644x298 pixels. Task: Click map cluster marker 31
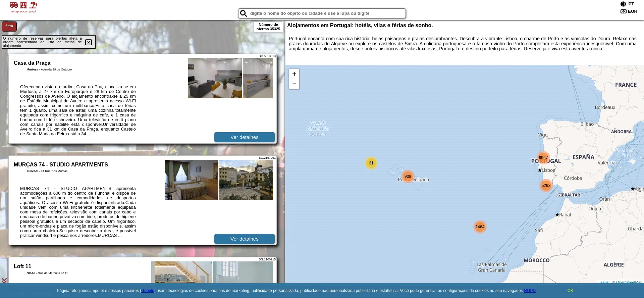(371, 163)
